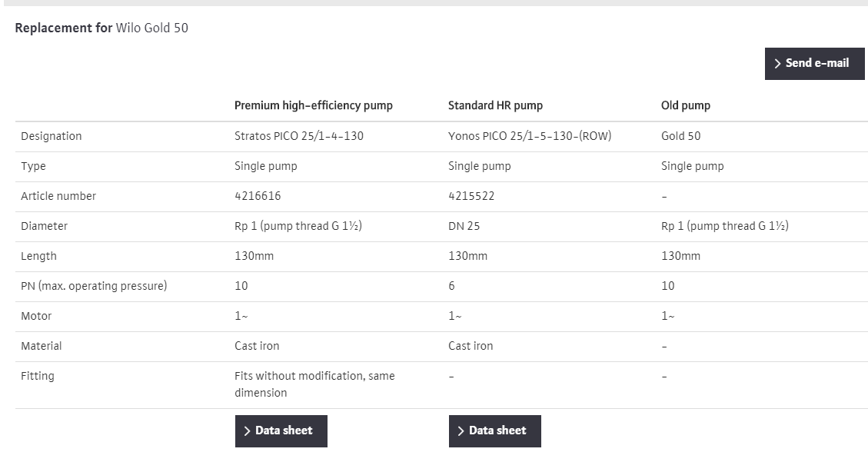Click article number 4215522
868x462 pixels.
pos(471,196)
